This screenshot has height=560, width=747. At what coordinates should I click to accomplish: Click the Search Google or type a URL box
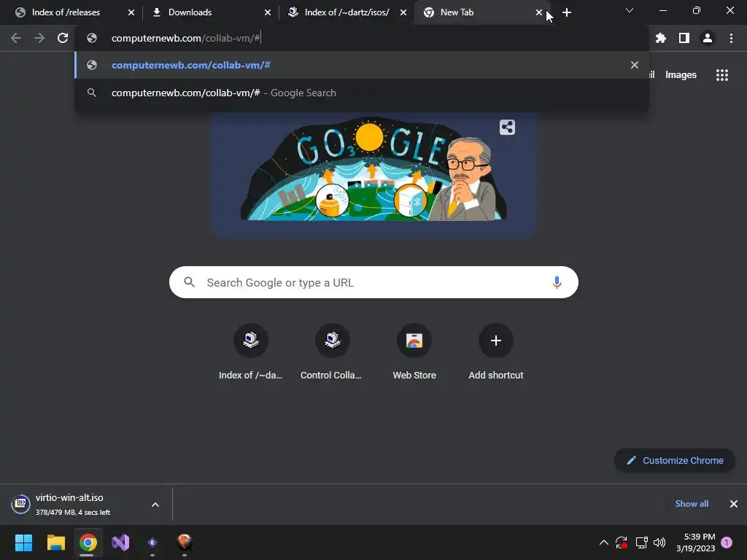point(373,282)
